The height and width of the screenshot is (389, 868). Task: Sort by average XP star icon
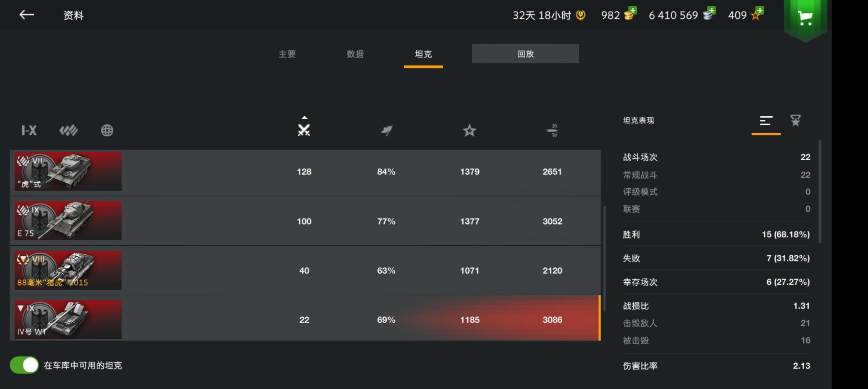coord(469,130)
